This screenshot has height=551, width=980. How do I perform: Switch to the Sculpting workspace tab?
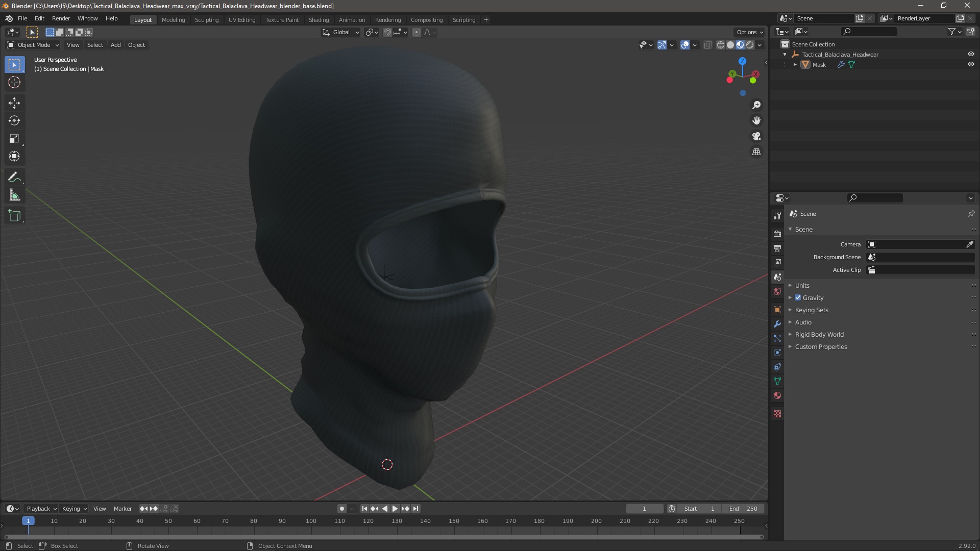[x=206, y=20]
